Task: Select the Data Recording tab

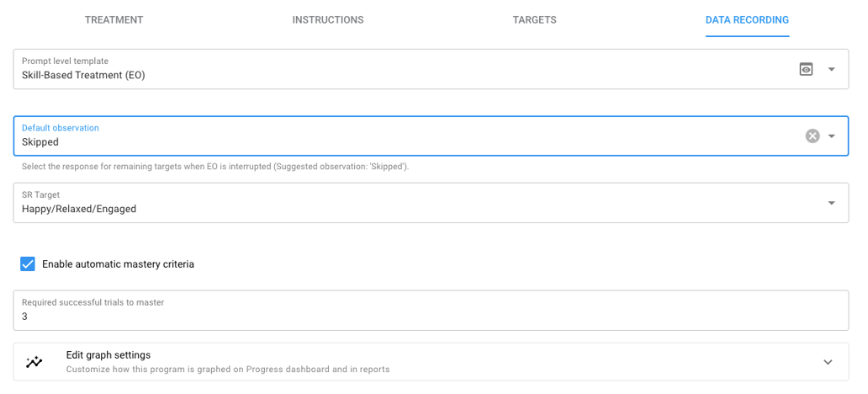Action: click(747, 20)
